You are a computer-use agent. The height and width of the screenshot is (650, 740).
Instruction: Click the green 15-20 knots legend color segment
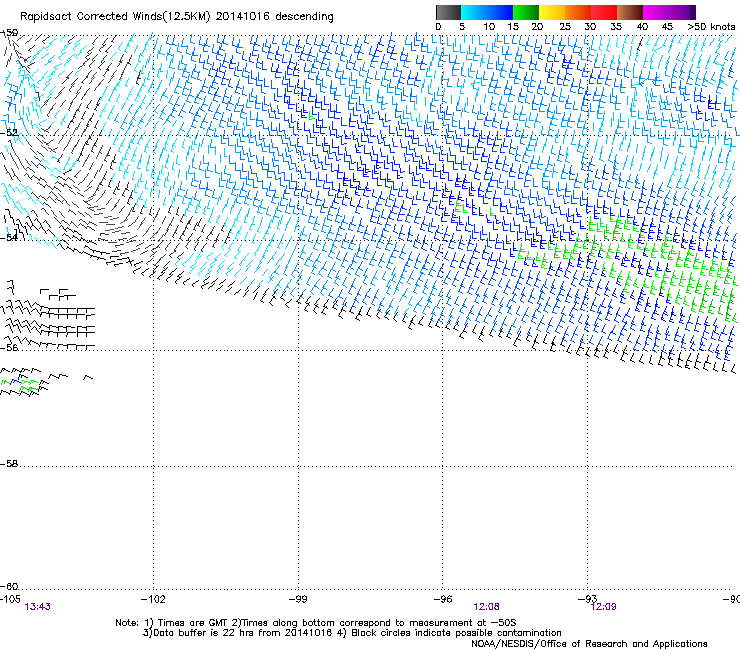[x=526, y=12]
